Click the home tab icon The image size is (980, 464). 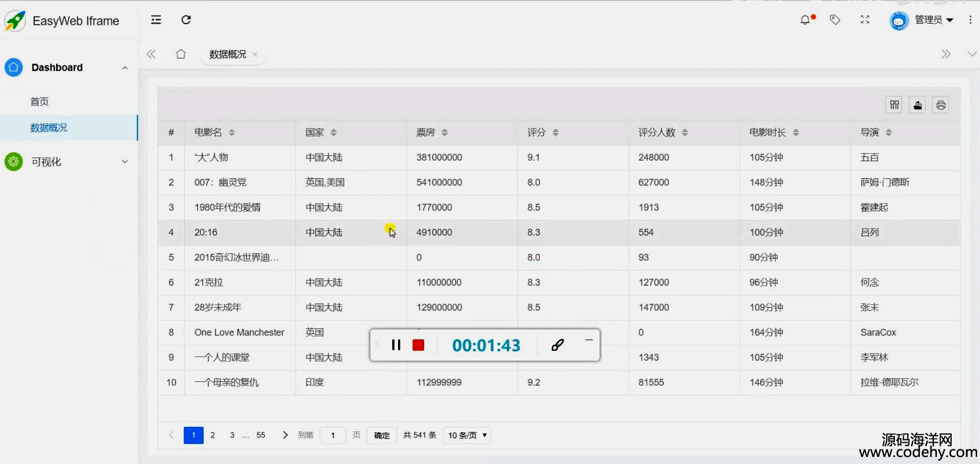click(181, 54)
